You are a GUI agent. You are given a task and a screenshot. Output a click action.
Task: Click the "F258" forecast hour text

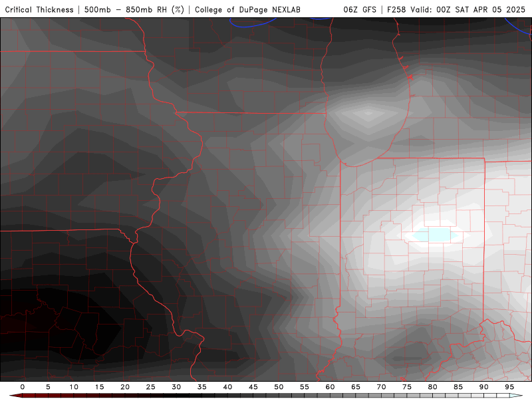(396, 10)
